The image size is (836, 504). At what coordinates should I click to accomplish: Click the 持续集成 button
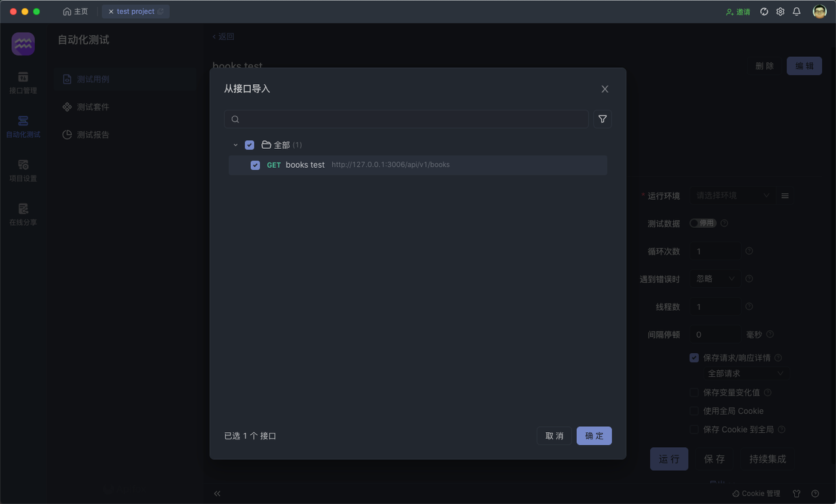tap(768, 459)
